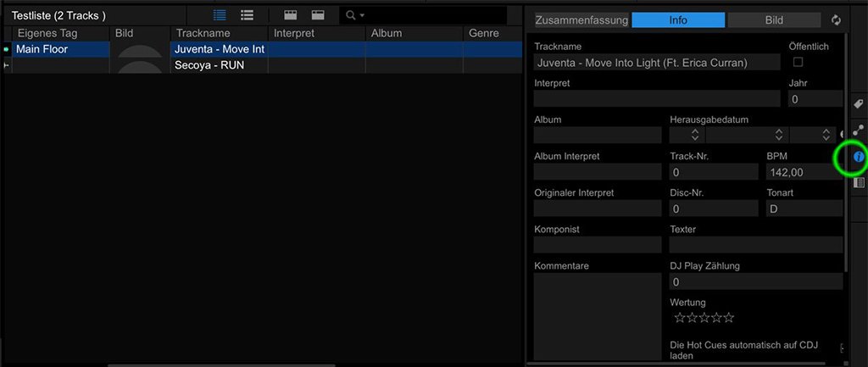This screenshot has height=367, width=868.
Task: Open the related tracks side icon
Action: (858, 131)
